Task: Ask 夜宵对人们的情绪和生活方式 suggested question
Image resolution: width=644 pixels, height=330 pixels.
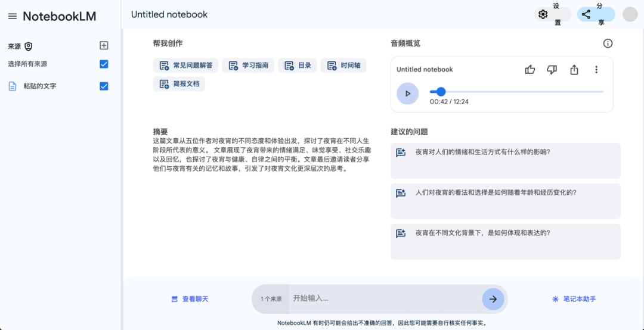Action: click(x=506, y=160)
